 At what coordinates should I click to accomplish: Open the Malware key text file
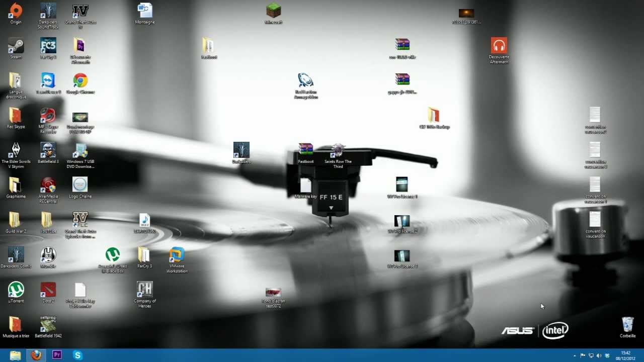[x=306, y=185]
